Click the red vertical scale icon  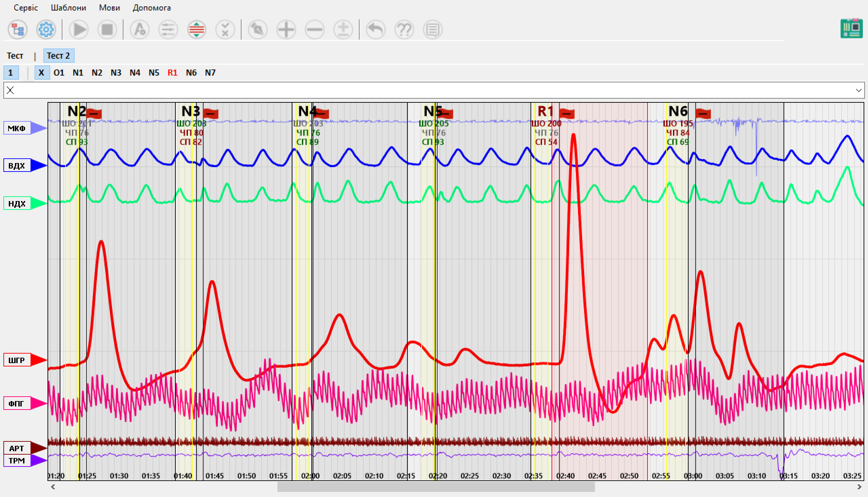coord(196,30)
